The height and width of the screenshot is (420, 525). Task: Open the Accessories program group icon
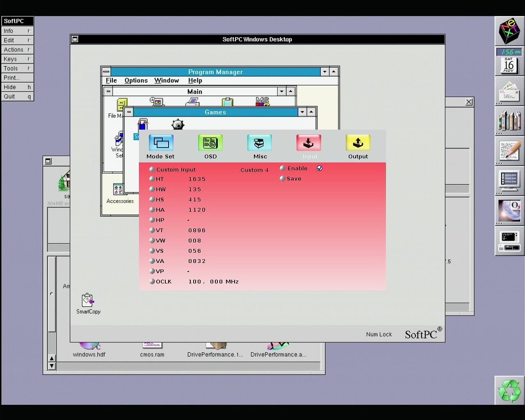[x=119, y=190]
